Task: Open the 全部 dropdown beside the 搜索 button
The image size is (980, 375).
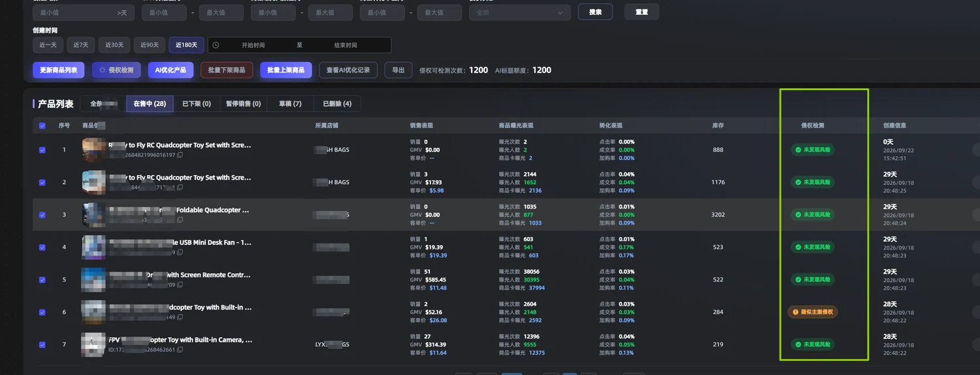Action: point(520,12)
